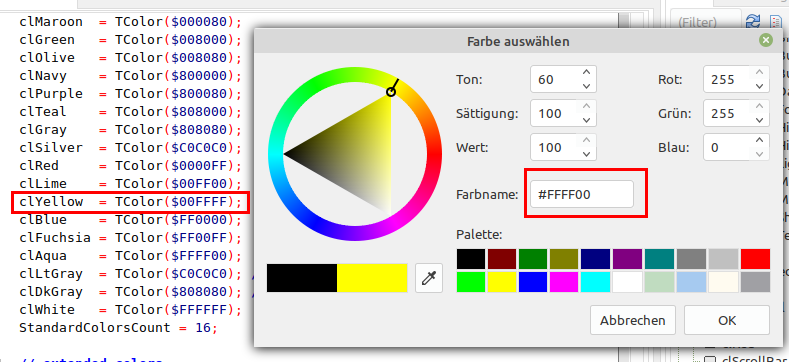Click the black previous-color preview box

[302, 277]
